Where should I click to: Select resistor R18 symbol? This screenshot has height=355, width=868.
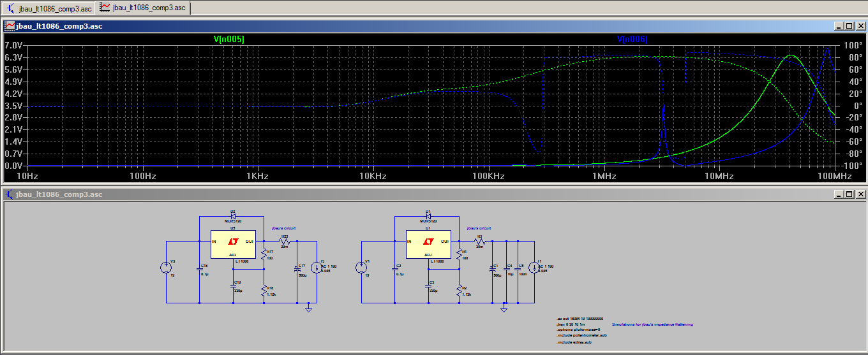(x=264, y=291)
